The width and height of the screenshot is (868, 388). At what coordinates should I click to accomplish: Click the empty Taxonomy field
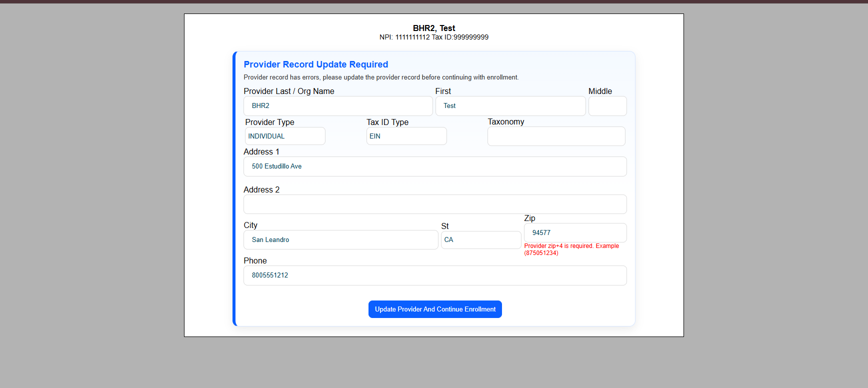[556, 136]
